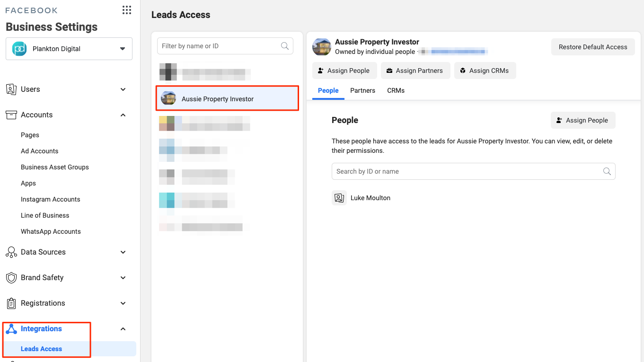Viewport: 644px width, 362px height.
Task: Open Ad Accounts in the sidebar
Action: click(40, 151)
